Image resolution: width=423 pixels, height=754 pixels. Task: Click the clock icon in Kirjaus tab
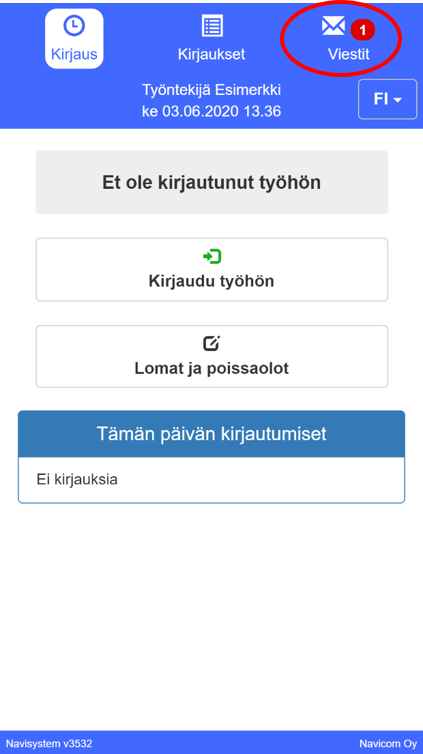tap(74, 26)
